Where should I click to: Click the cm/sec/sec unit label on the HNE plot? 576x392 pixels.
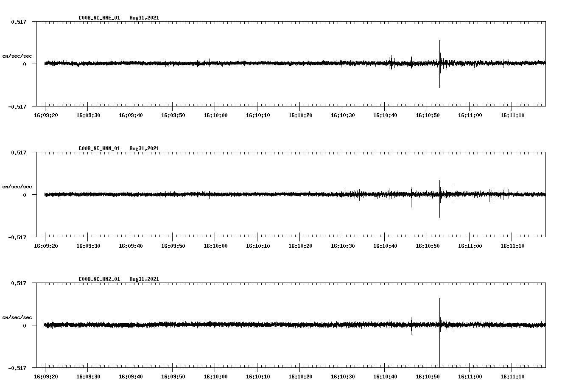17,56
